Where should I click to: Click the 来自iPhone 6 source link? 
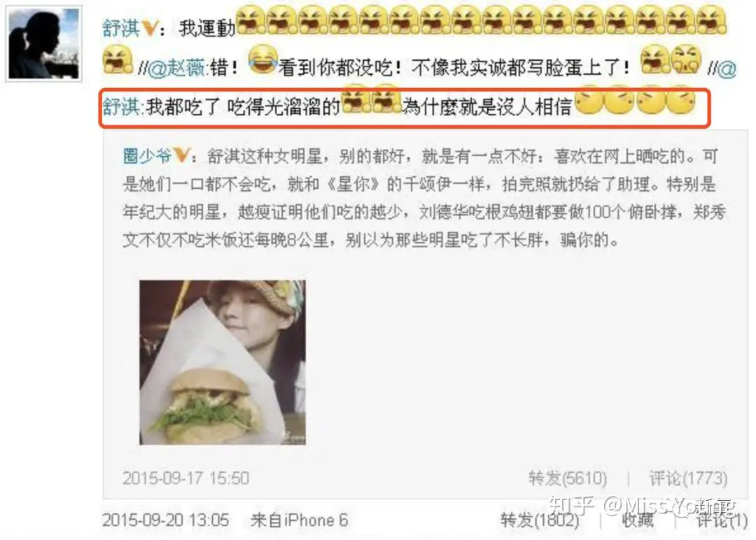[x=299, y=520]
